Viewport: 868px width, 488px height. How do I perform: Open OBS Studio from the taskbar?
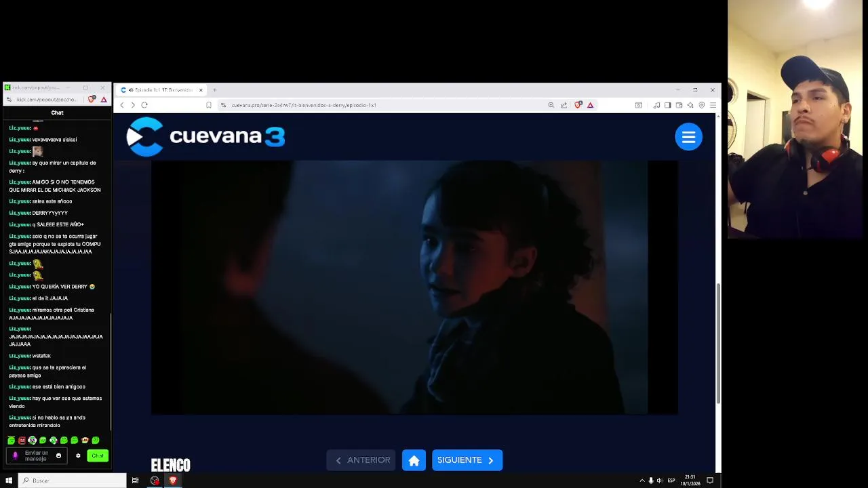(155, 481)
